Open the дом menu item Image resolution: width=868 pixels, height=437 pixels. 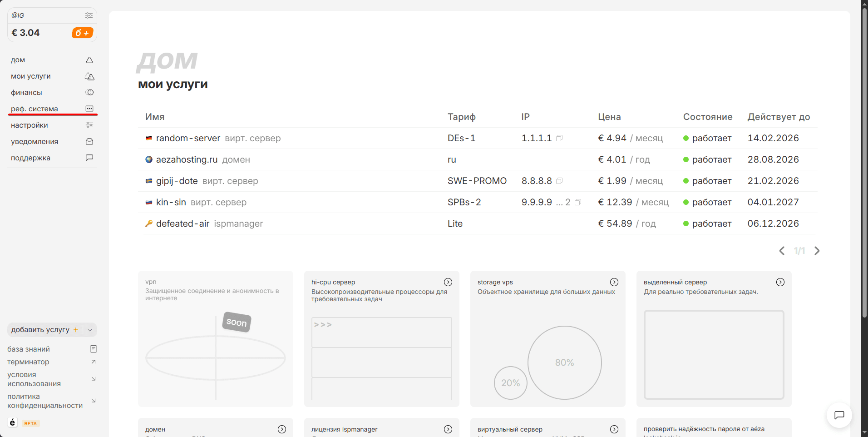click(18, 60)
